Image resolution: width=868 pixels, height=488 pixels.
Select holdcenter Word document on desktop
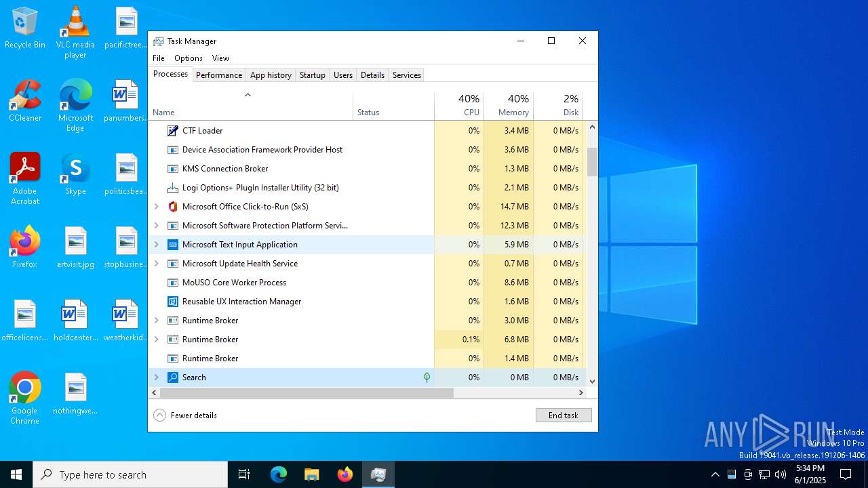click(75, 321)
